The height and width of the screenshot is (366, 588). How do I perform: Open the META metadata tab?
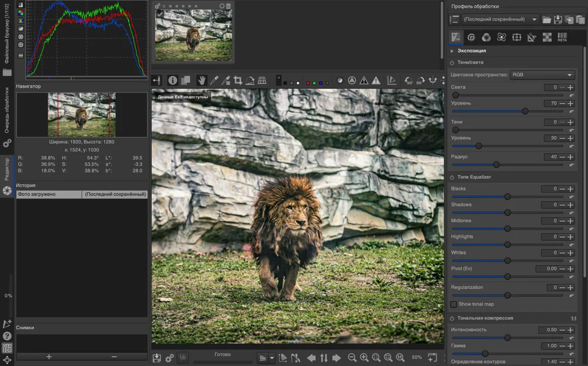(x=562, y=37)
